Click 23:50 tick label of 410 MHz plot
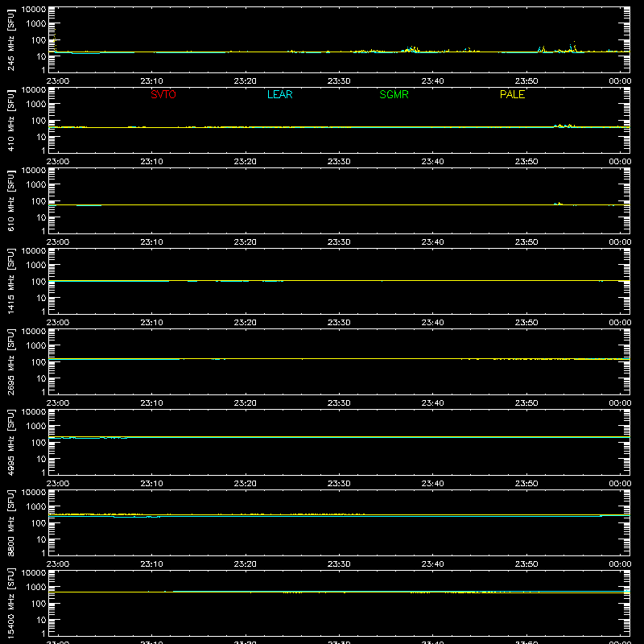This screenshot has width=644, height=644. pyautogui.click(x=526, y=162)
